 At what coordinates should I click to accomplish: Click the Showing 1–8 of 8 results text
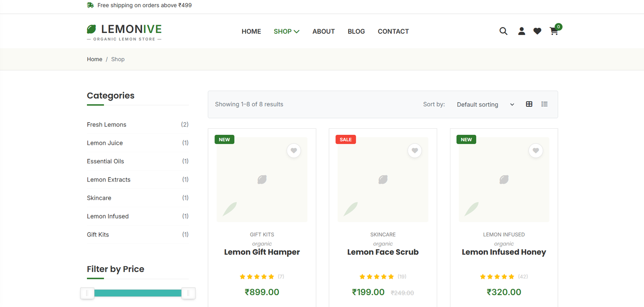click(x=249, y=104)
